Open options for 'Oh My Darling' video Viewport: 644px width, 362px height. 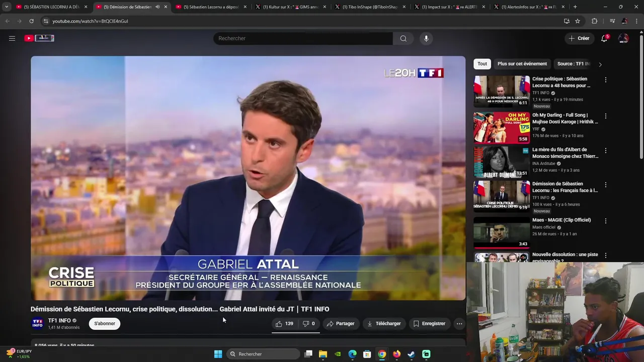[x=605, y=116]
